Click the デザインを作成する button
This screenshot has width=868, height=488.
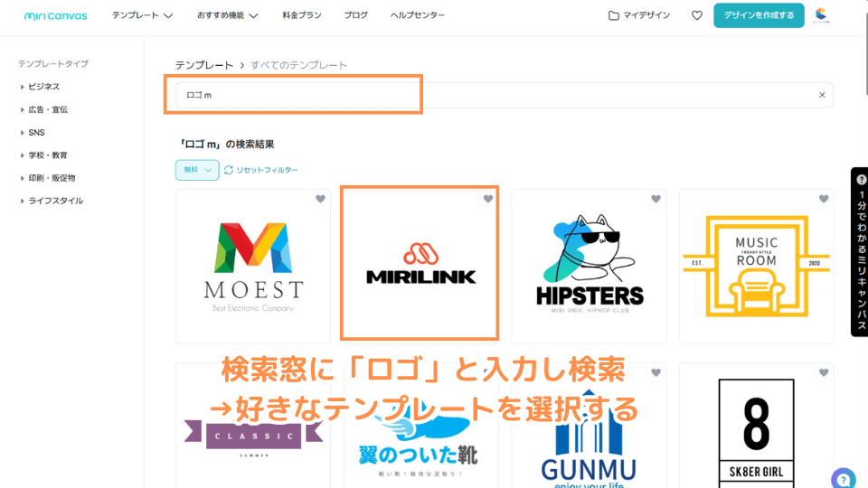[759, 15]
